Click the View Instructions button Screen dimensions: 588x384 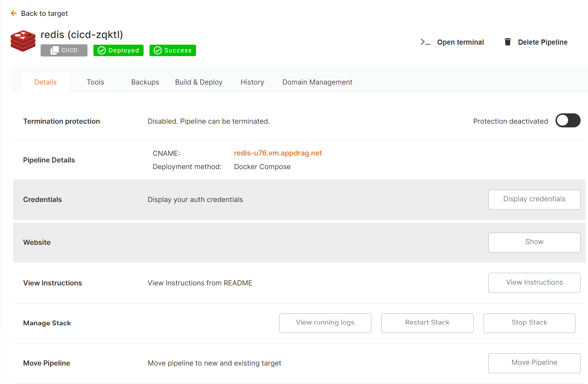tap(534, 282)
